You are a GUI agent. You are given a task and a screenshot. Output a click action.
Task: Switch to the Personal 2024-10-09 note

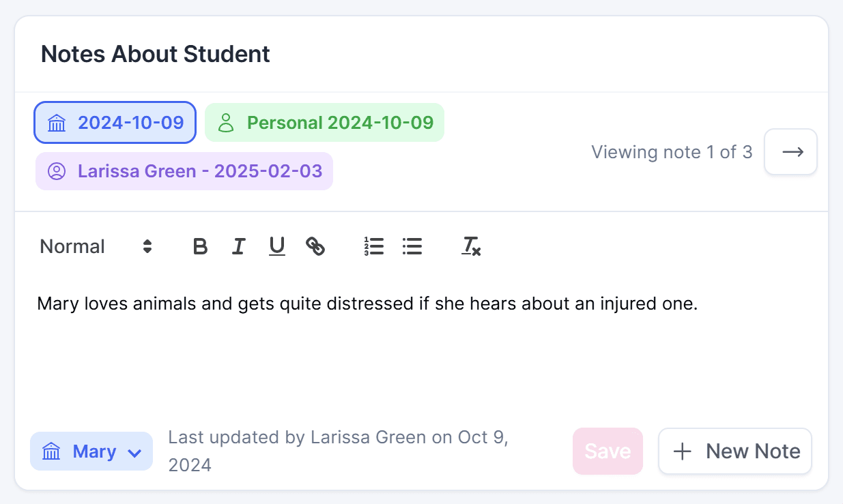325,123
